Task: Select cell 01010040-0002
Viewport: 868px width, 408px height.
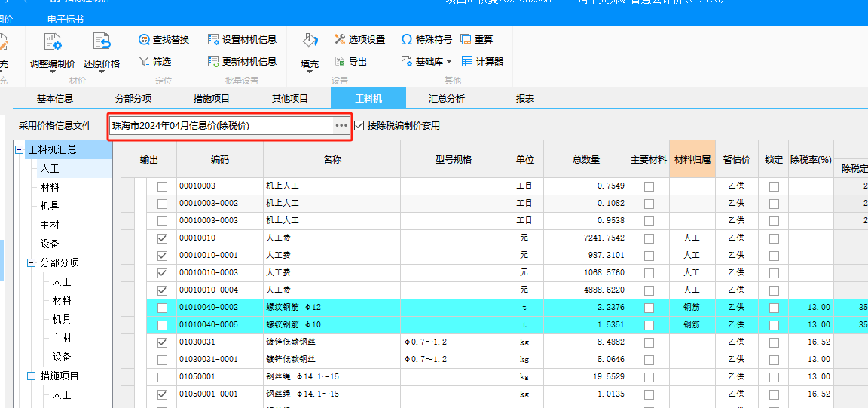Action: point(220,308)
